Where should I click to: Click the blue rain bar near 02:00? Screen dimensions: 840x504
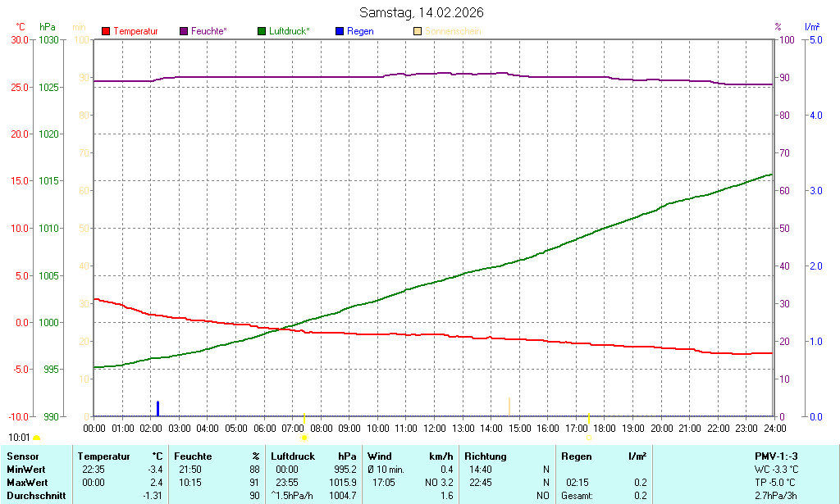point(157,408)
